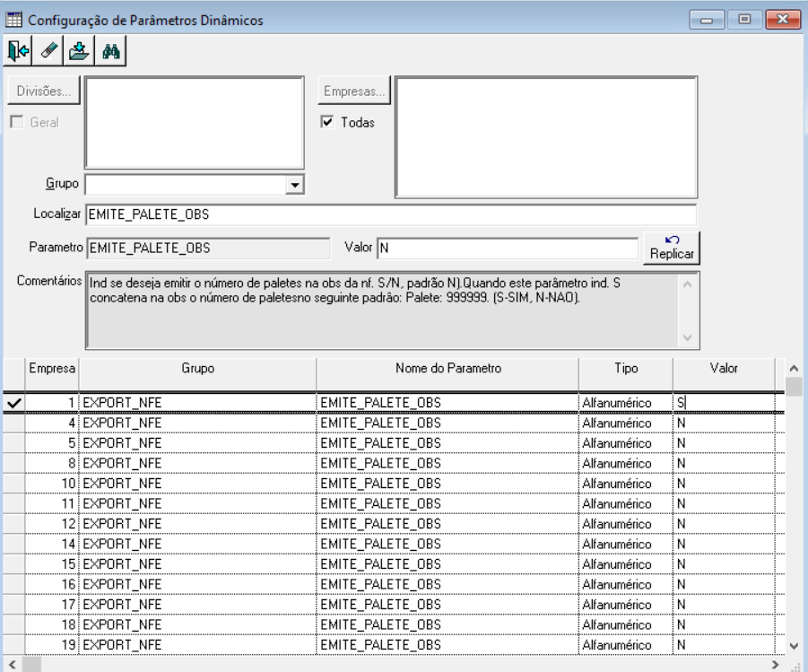Screen dimensions: 808x672
Task: Click the Empresas list box
Action: (x=546, y=137)
